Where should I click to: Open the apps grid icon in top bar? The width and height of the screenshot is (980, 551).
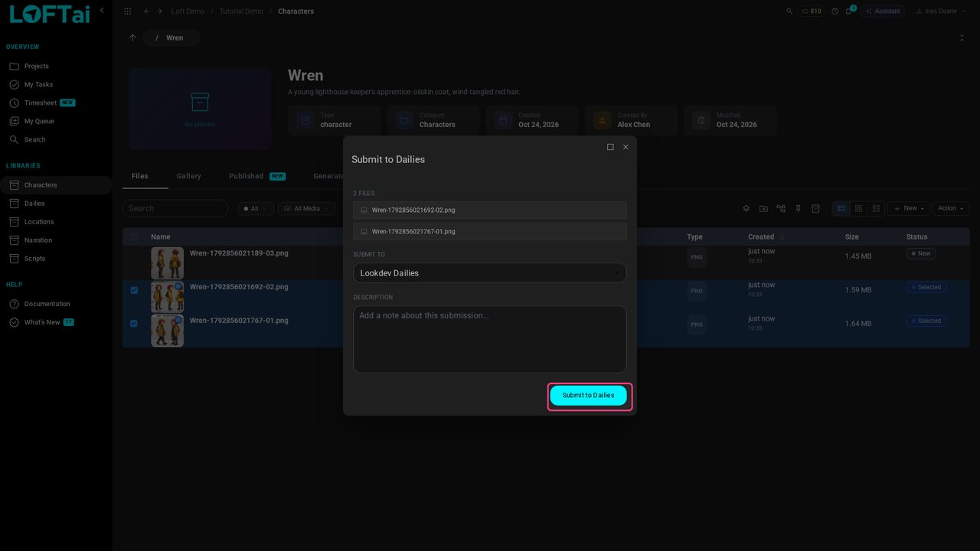(x=127, y=11)
